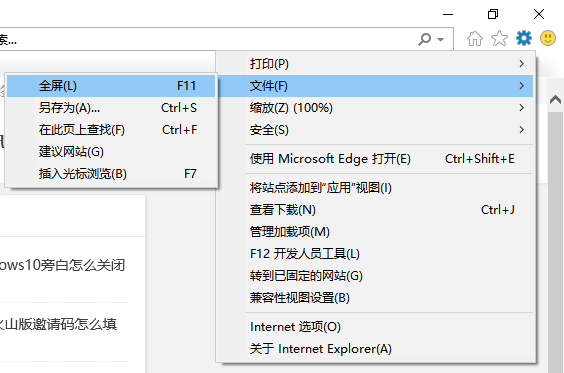The image size is (564, 373).
Task: Open the link about windows10旁白怎么关闭
Action: pyautogui.click(x=63, y=265)
